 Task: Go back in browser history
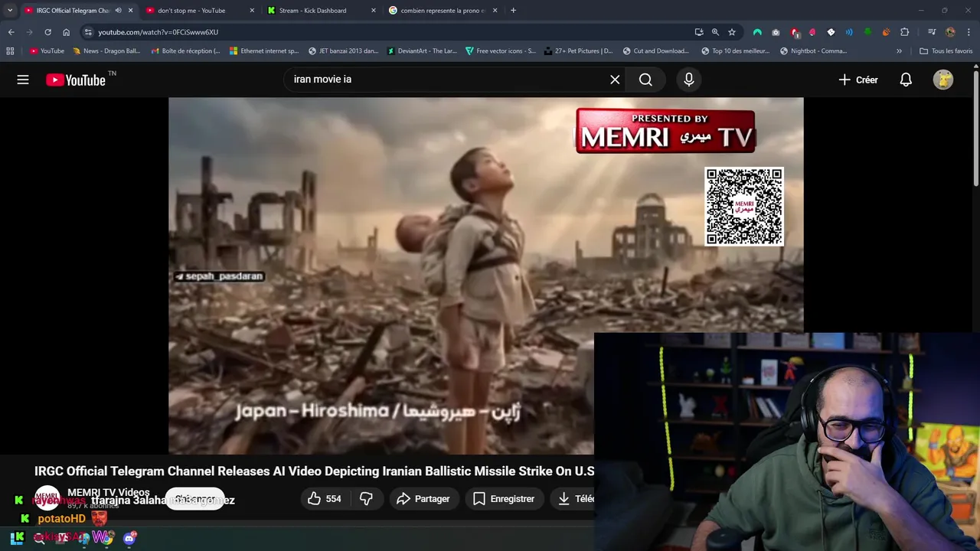coord(11,32)
